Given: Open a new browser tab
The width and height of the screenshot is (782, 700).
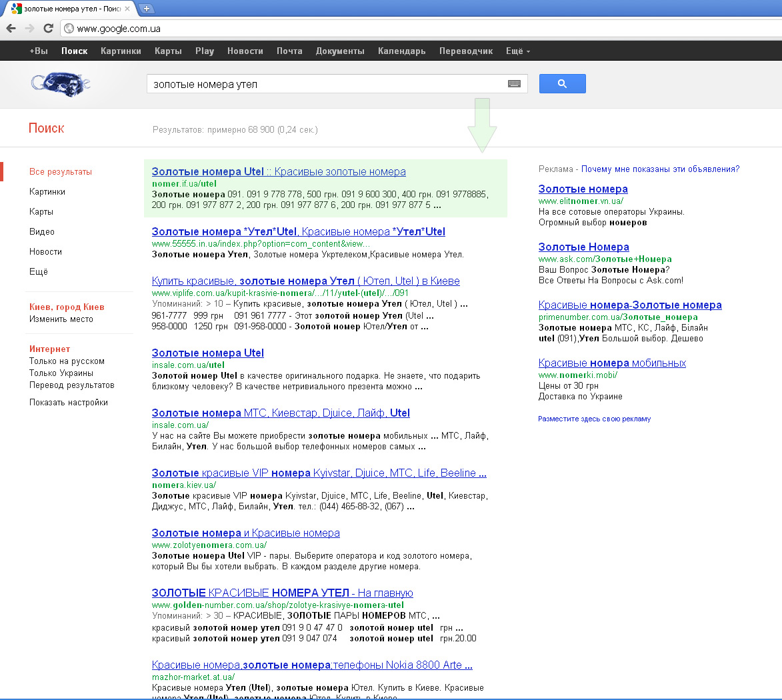Looking at the screenshot, I should 146,9.
